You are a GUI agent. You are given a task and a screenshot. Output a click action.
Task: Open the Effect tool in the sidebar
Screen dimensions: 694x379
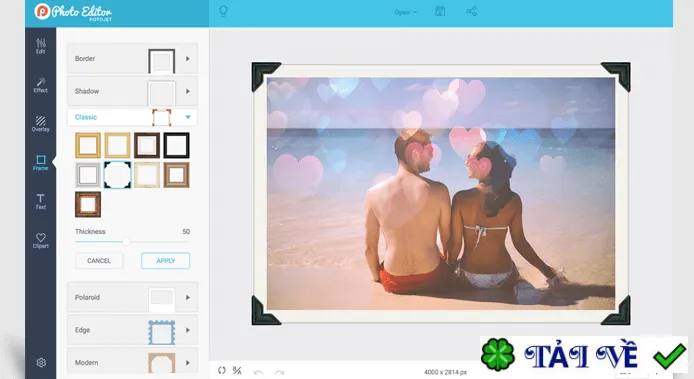click(x=41, y=85)
